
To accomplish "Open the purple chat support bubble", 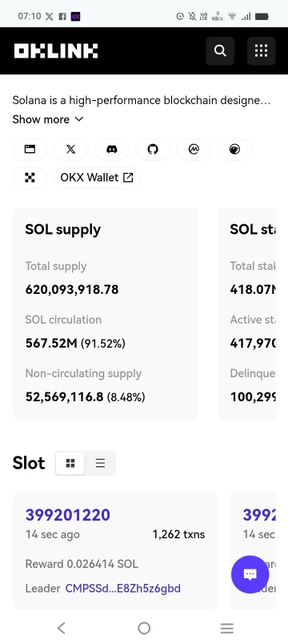I will pyautogui.click(x=250, y=574).
